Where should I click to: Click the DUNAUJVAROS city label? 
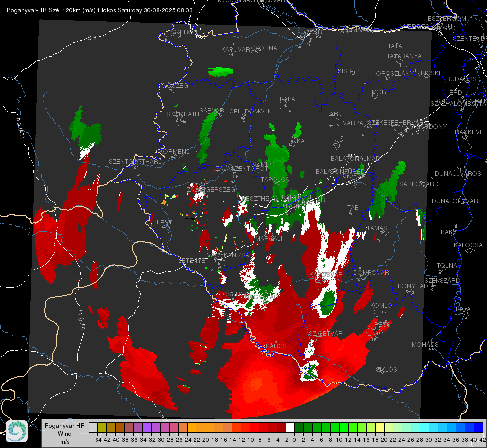click(x=458, y=174)
